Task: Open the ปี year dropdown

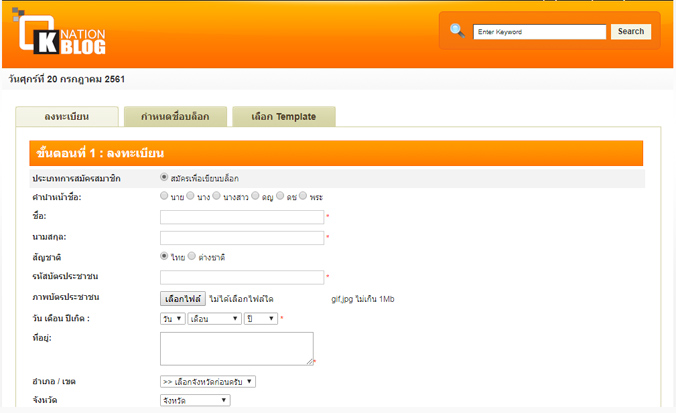Action: pyautogui.click(x=261, y=318)
